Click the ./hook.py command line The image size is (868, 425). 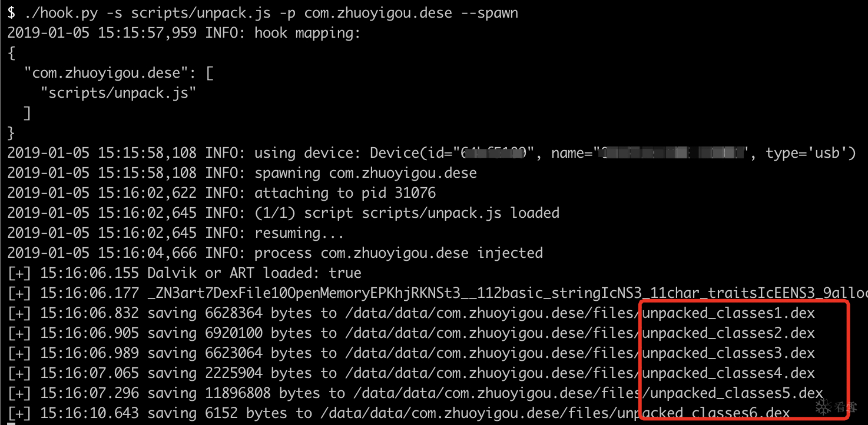[x=263, y=12]
